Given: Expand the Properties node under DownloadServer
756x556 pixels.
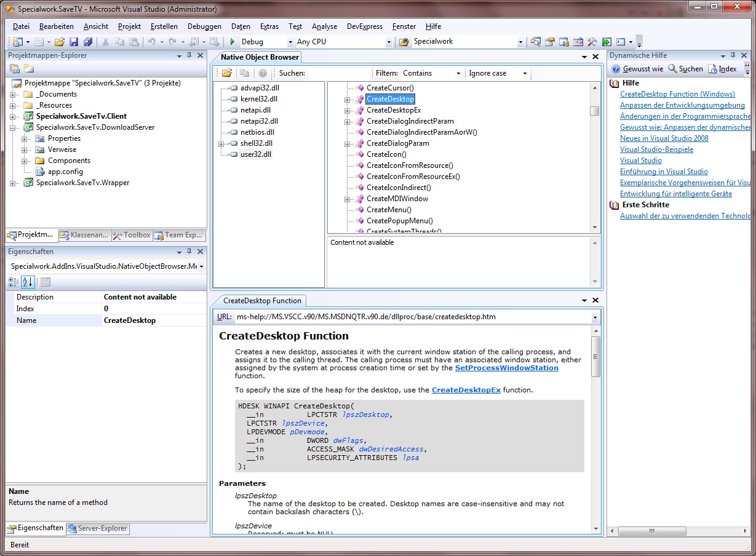Looking at the screenshot, I should click(24, 138).
